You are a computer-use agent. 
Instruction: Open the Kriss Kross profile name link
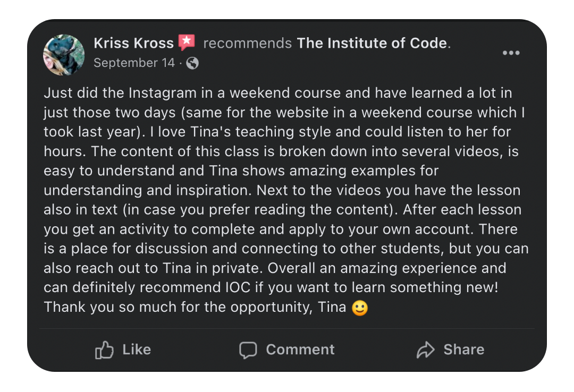pyautogui.click(x=133, y=43)
